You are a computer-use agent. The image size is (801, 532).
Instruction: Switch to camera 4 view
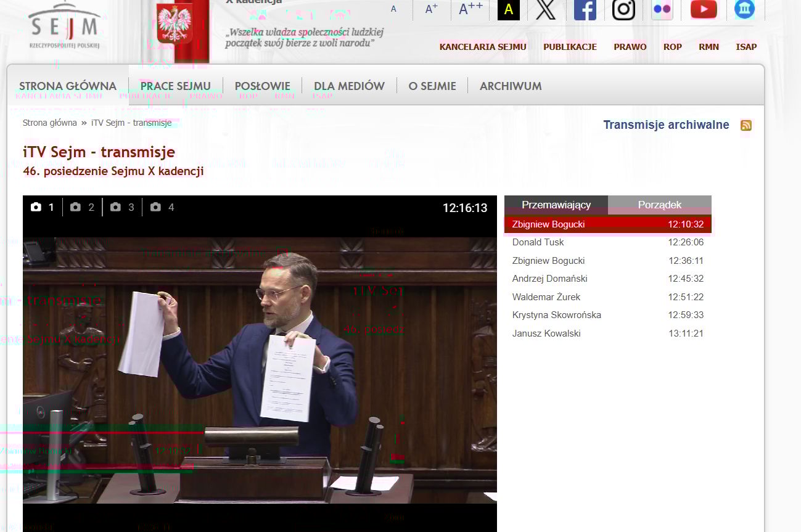click(163, 207)
